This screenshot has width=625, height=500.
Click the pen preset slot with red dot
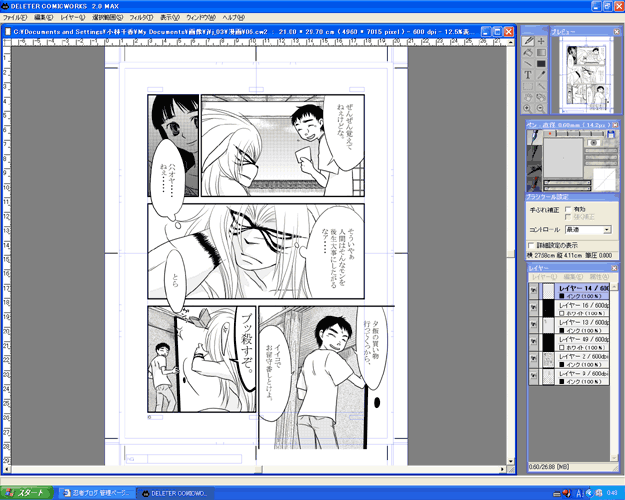point(550,134)
